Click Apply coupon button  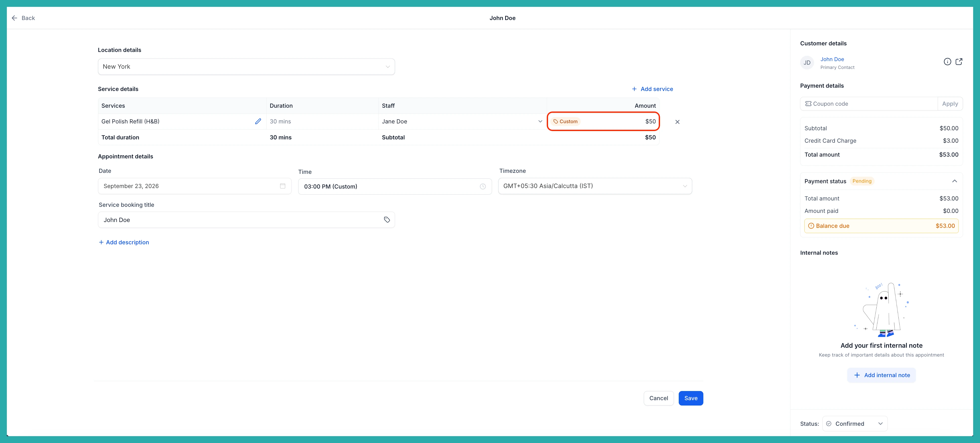pyautogui.click(x=950, y=103)
